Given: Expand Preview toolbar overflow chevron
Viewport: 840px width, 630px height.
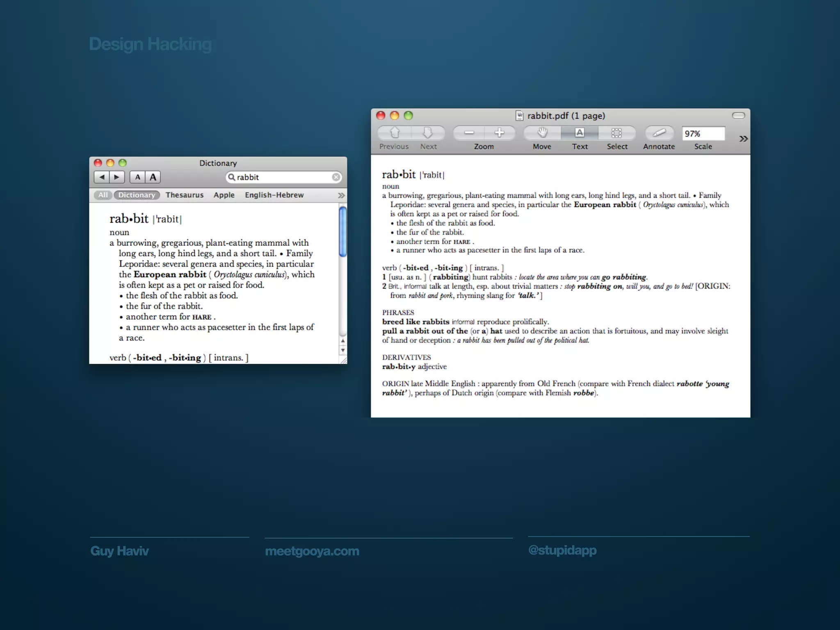Looking at the screenshot, I should [x=743, y=139].
